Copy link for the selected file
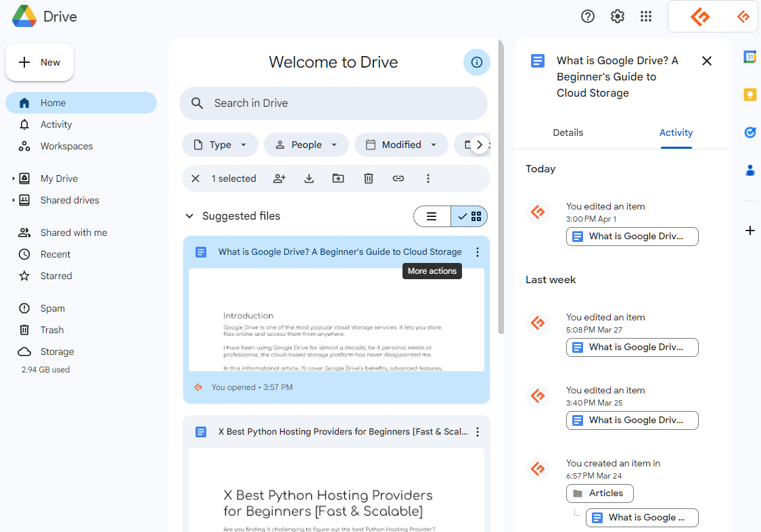Image resolution: width=761 pixels, height=532 pixels. coord(398,178)
